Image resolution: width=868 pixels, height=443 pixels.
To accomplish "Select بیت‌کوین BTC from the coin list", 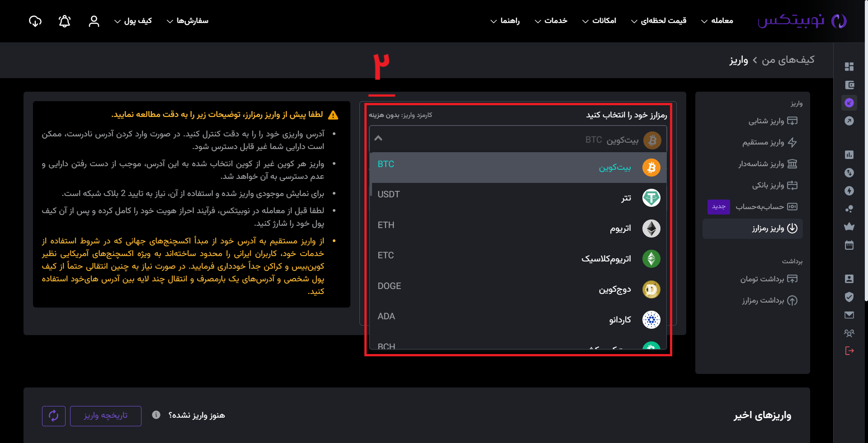I will pyautogui.click(x=518, y=167).
